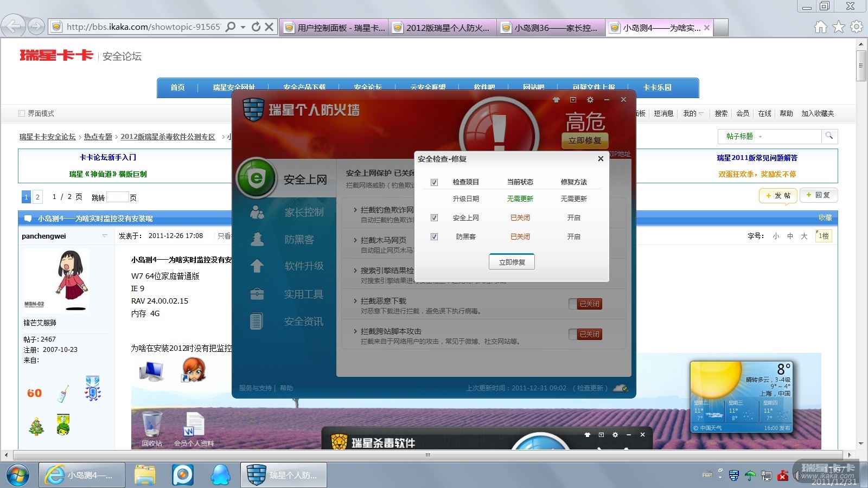Screen dimensions: 868x488
Task: Open the firewall dropdown menu icon in title bar
Action: pos(573,100)
